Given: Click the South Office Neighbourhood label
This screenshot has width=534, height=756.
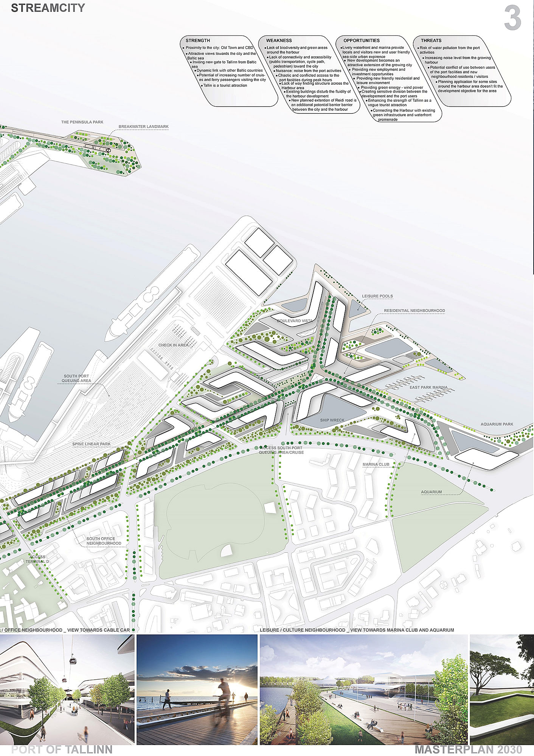Looking at the screenshot, I should click(104, 541).
